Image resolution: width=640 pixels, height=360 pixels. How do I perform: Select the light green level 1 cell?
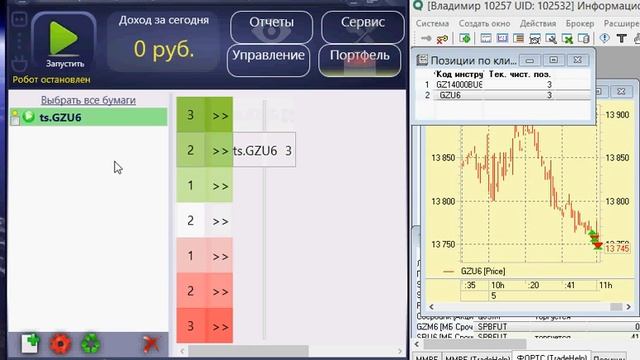pyautogui.click(x=191, y=185)
